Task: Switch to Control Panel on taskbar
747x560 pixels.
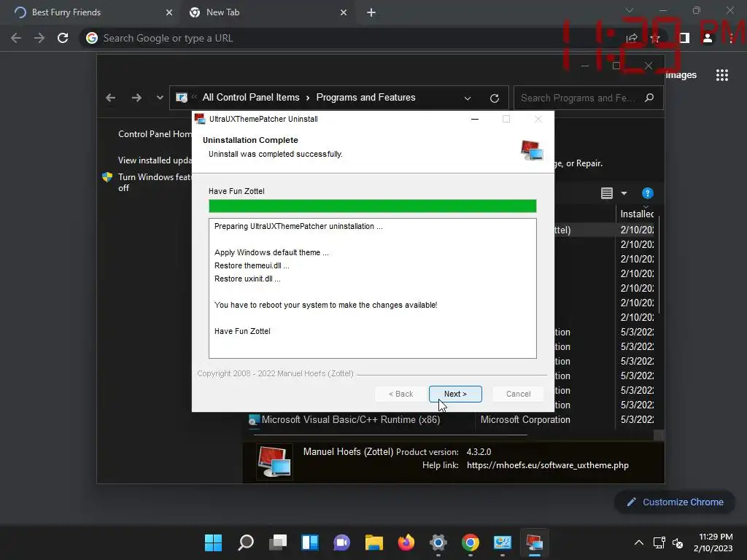Action: click(x=502, y=542)
